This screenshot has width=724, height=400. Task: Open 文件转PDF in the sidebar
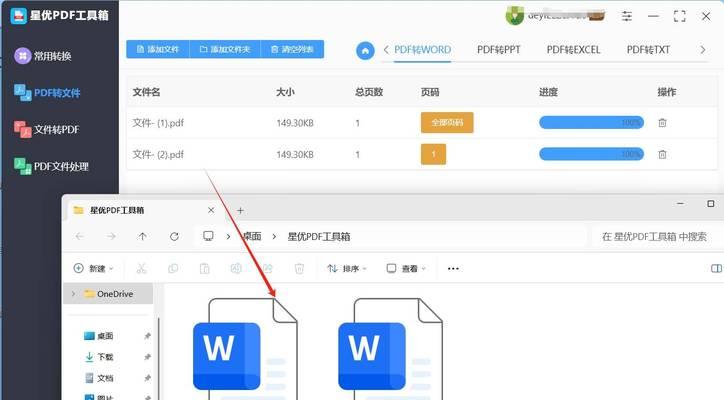47,129
